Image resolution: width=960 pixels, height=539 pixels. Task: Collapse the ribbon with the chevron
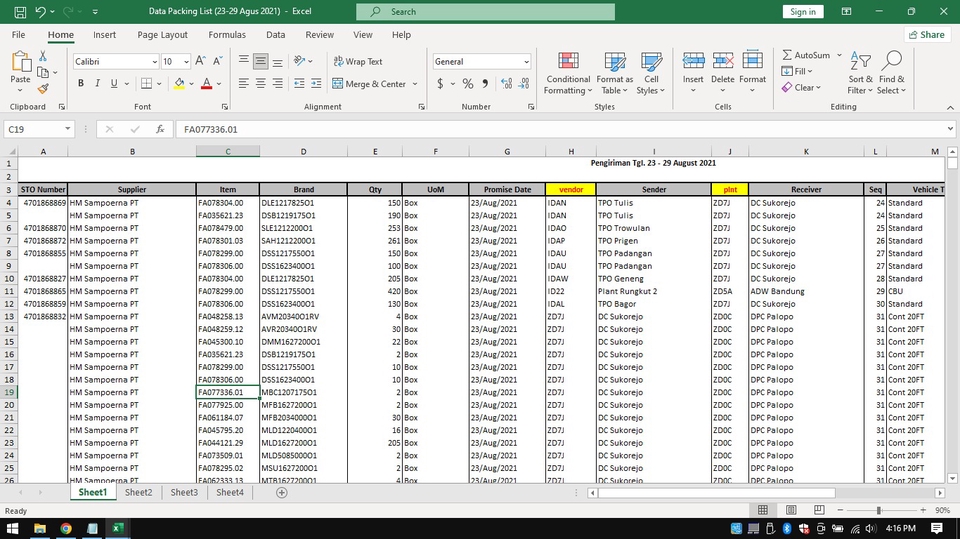[x=950, y=107]
